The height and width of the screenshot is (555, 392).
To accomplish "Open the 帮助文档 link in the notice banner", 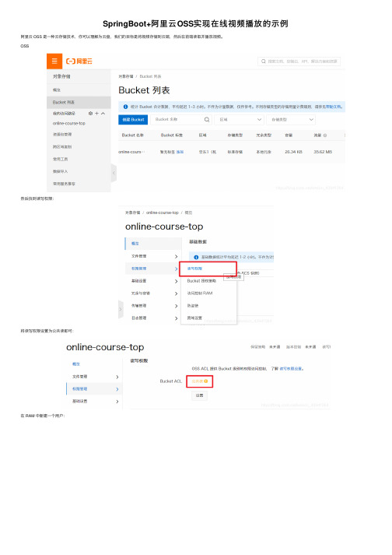I will pos(333,107).
